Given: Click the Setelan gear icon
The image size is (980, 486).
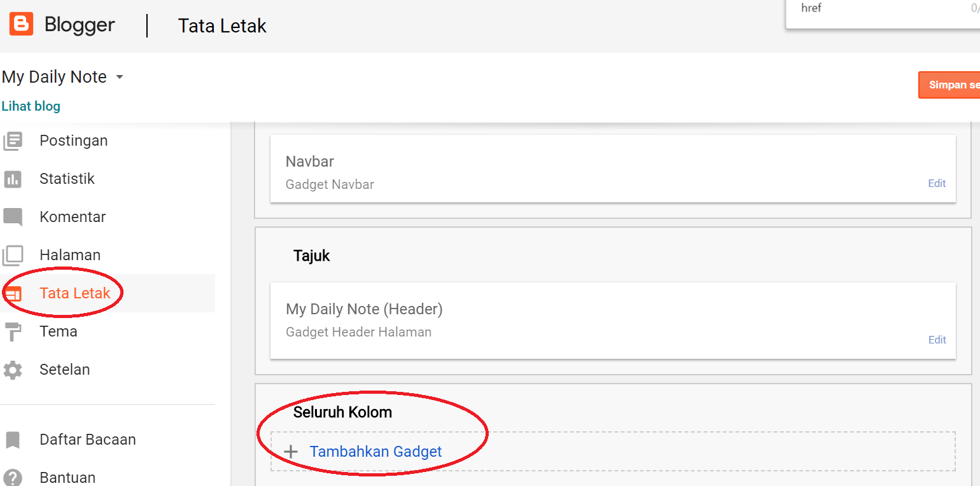Looking at the screenshot, I should (x=13, y=370).
